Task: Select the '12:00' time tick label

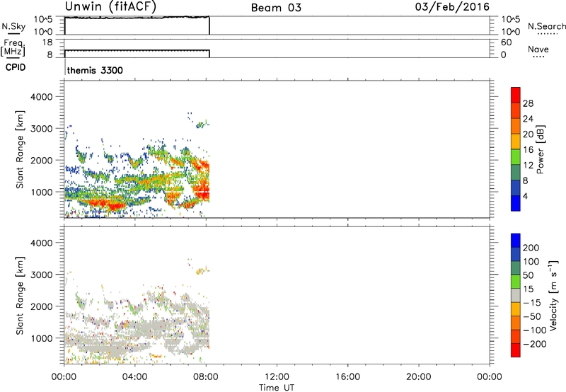Action: [x=277, y=377]
